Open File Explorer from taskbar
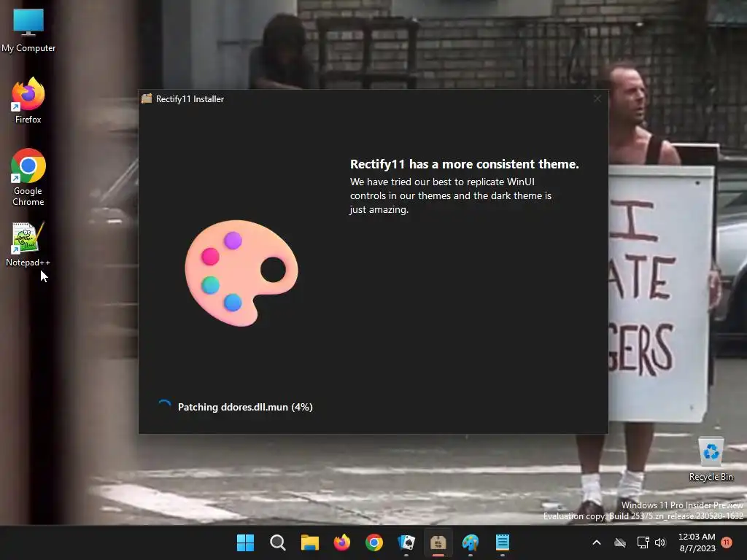 pyautogui.click(x=309, y=542)
